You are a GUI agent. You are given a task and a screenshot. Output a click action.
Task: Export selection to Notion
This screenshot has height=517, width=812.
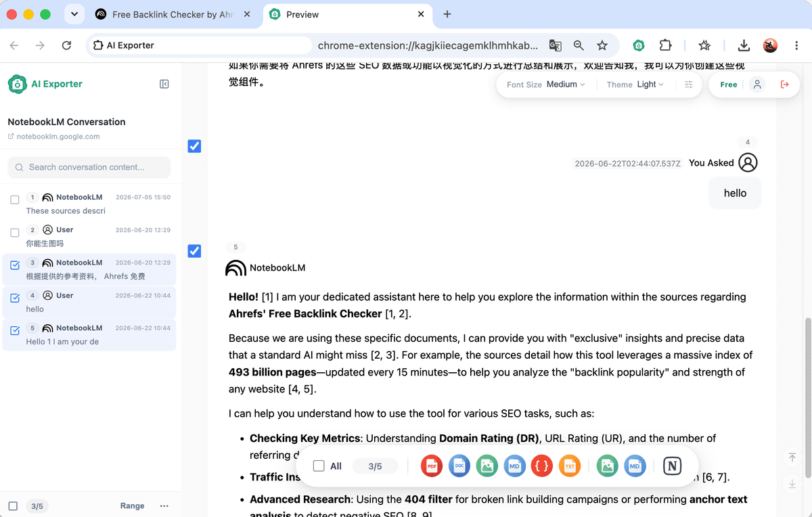[672, 466]
